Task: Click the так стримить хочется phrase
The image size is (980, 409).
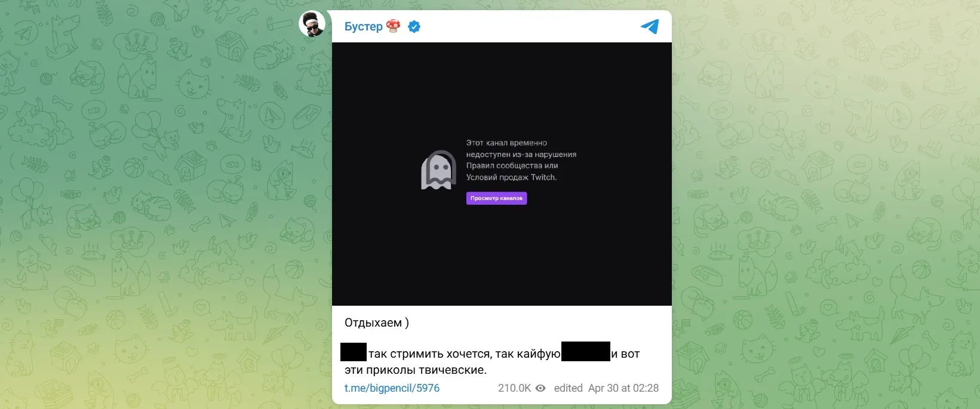Action: [430, 354]
